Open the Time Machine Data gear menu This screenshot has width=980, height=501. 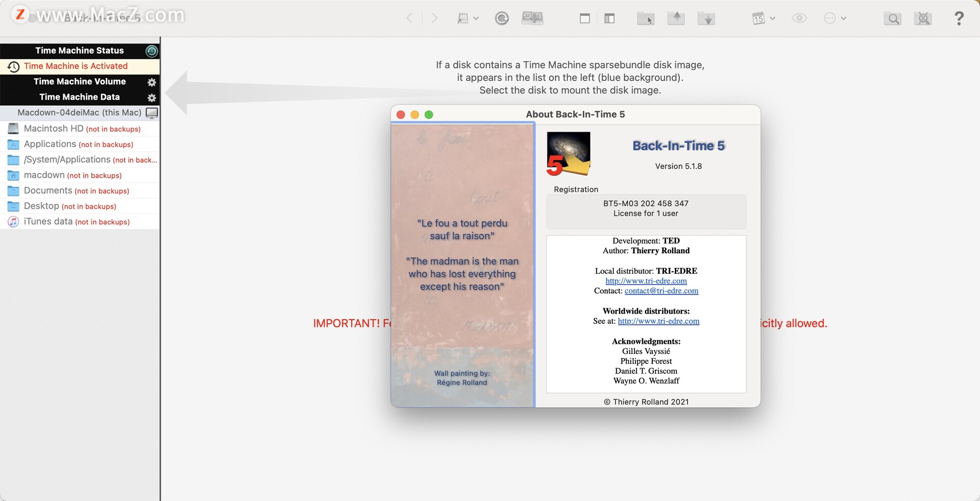(152, 98)
